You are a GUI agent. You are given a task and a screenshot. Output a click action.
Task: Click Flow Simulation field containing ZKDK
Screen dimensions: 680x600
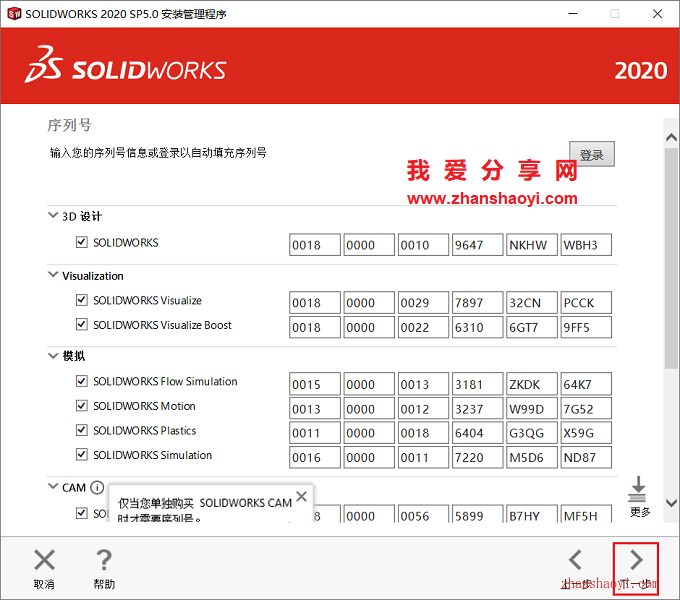pos(532,384)
